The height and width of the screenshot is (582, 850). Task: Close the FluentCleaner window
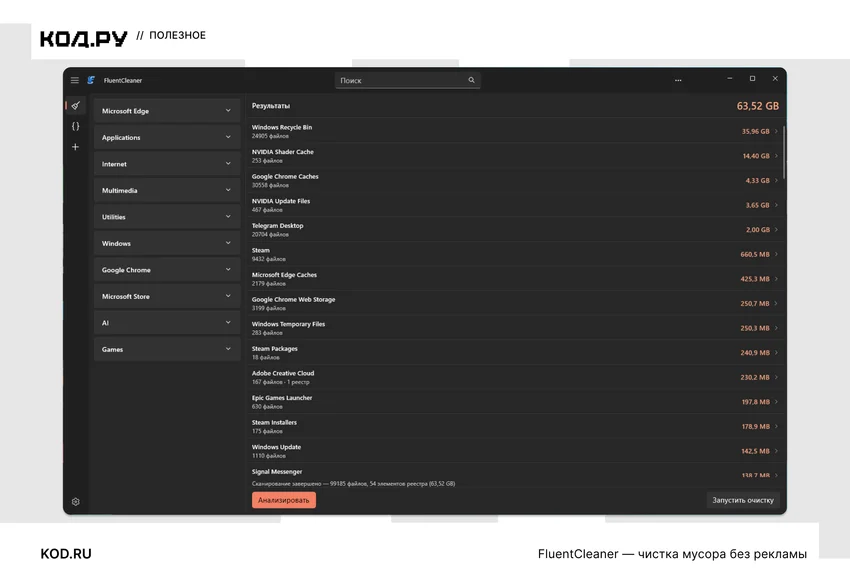pyautogui.click(x=775, y=79)
